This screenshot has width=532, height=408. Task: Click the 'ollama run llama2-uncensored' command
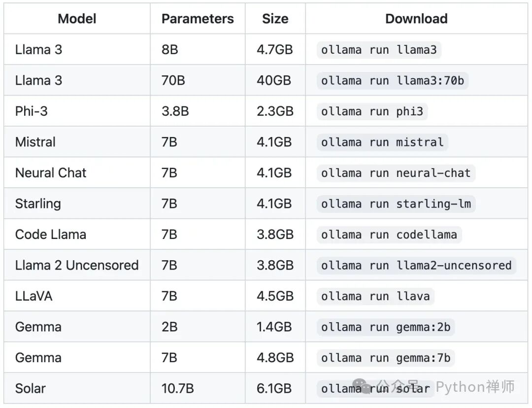click(x=416, y=265)
